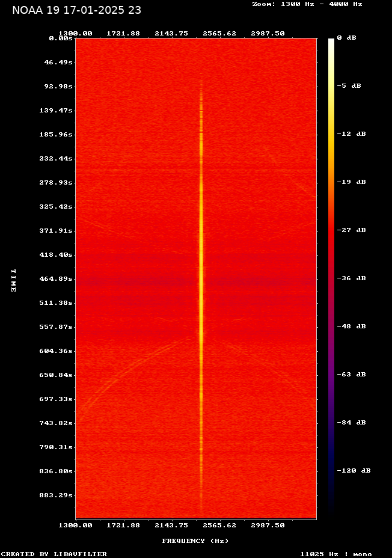Click the 836.80s time label
Screen dimensions: 392x558
pos(56,471)
